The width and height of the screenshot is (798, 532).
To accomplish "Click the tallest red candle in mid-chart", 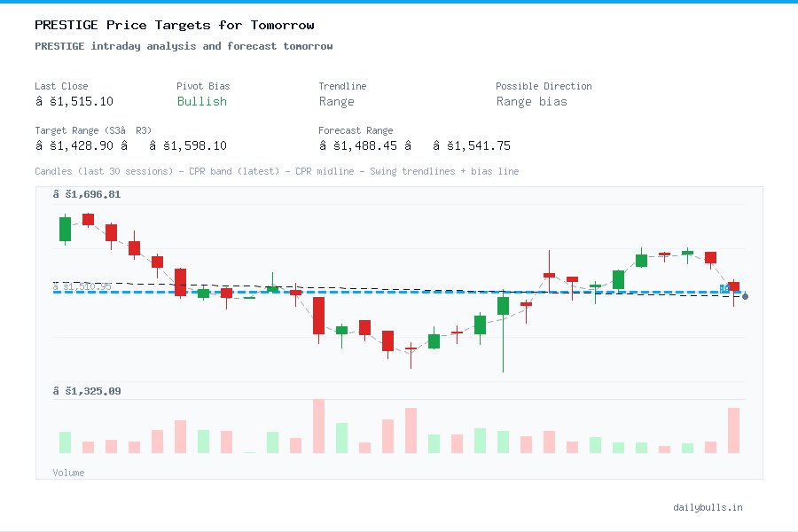I will point(319,315).
